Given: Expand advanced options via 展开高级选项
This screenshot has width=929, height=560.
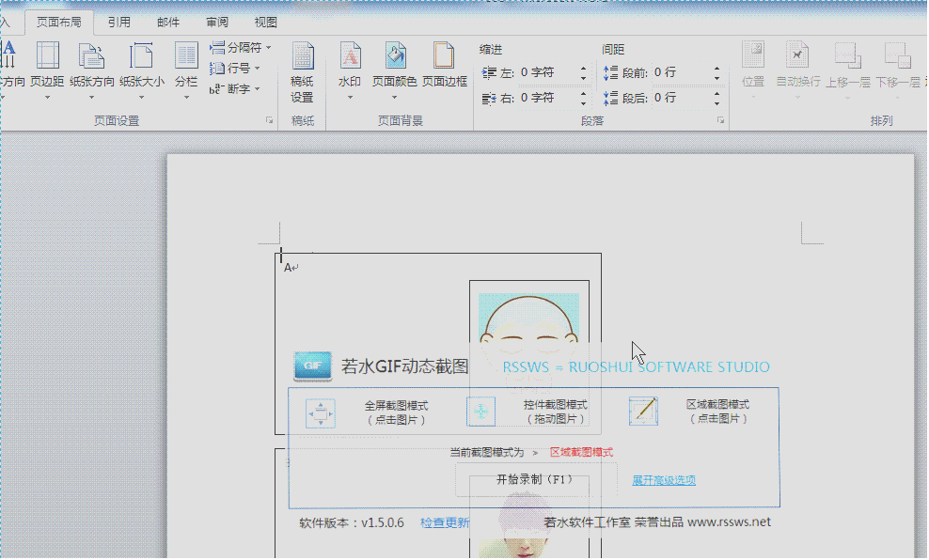Looking at the screenshot, I should click(663, 480).
